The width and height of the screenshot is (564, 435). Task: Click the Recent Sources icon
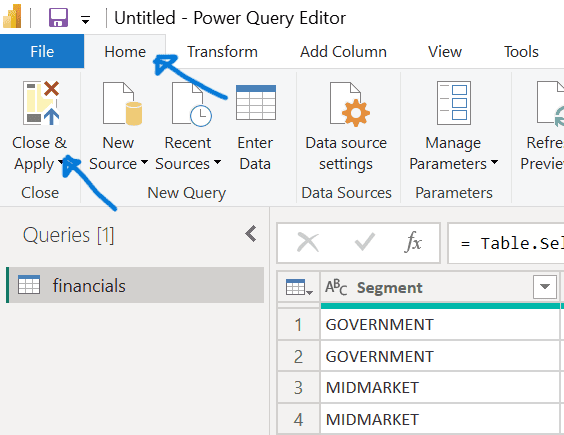192,104
